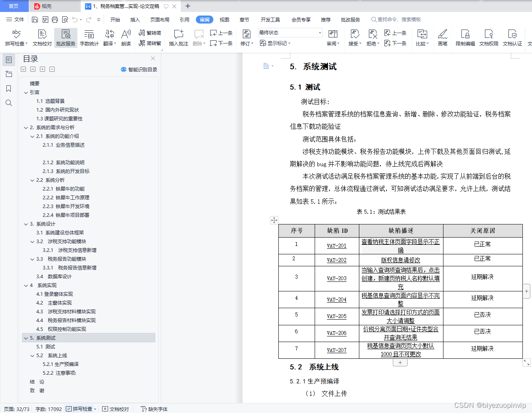532x413 pixels.
Task: Switch to the 插入 ribbon tab
Action: [135, 20]
